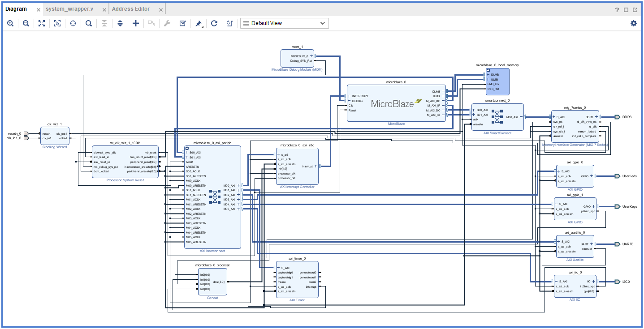
Task: Activate the Select Area tool
Action: click(57, 23)
